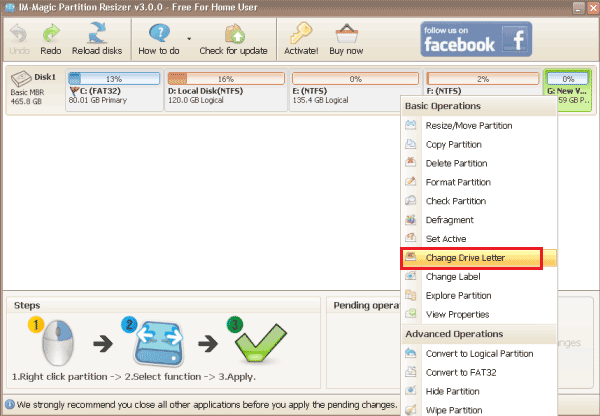600x416 pixels.
Task: Click the C: 13% usage bar
Action: (x=114, y=79)
